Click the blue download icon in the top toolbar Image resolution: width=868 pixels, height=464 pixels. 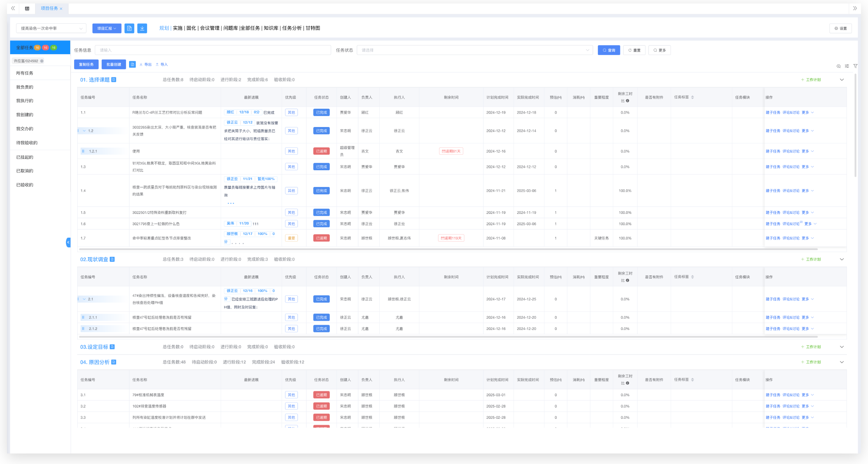(x=142, y=28)
